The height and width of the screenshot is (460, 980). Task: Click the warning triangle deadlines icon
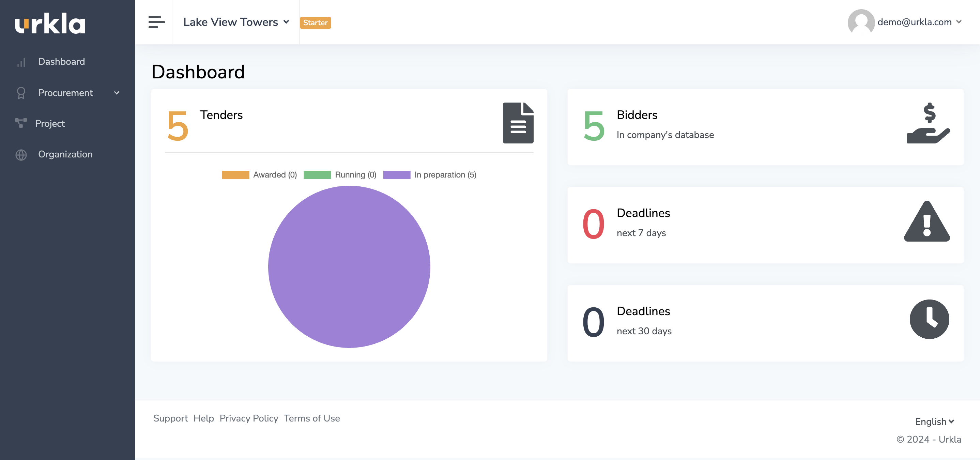(927, 221)
